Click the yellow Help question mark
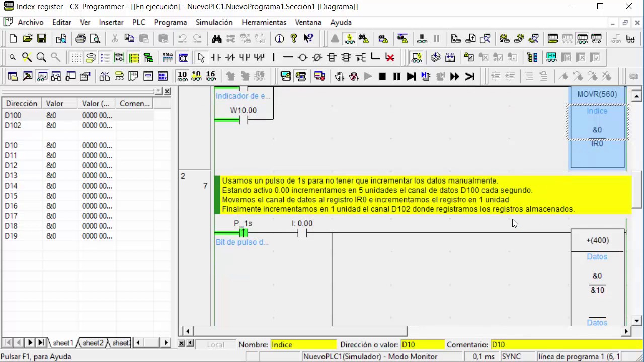This screenshot has height=362, width=644. pos(294,39)
